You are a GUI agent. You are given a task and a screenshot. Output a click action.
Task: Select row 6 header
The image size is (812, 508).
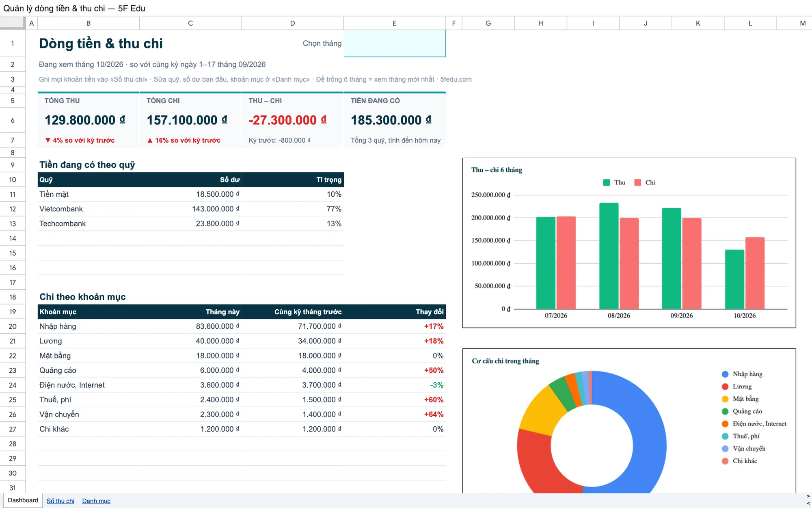(x=13, y=120)
